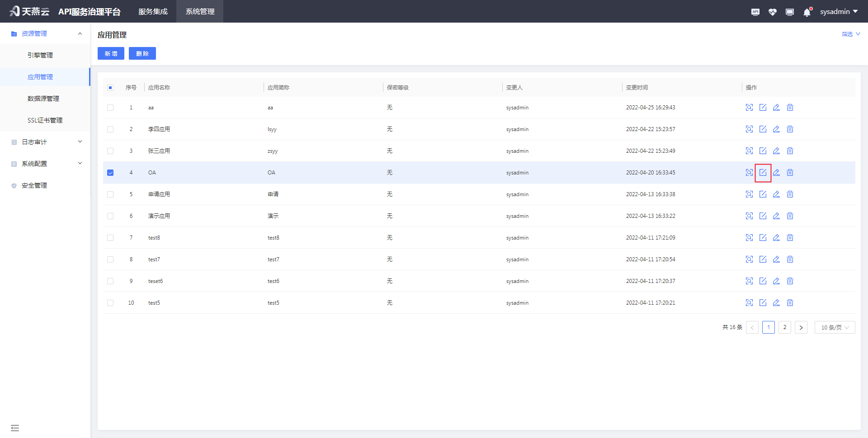Delete the test5 row via trash icon

click(x=790, y=303)
